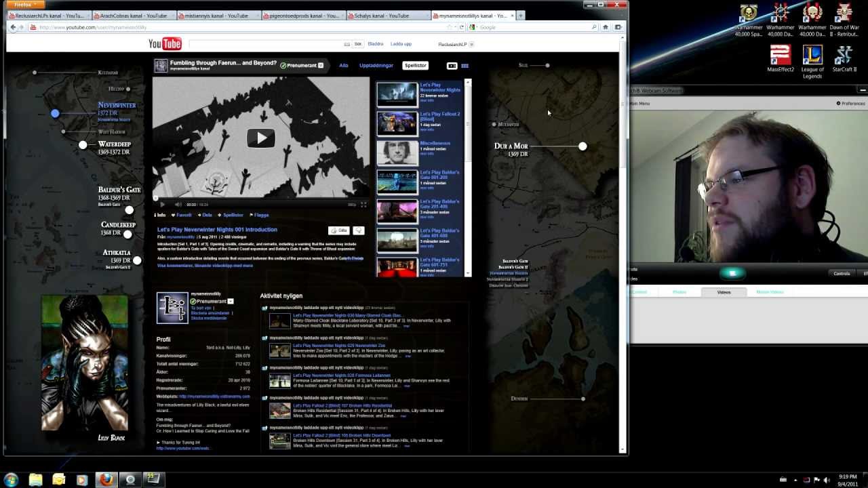Click the Windows Start button
Image resolution: width=868 pixels, height=488 pixels.
tap(11, 480)
